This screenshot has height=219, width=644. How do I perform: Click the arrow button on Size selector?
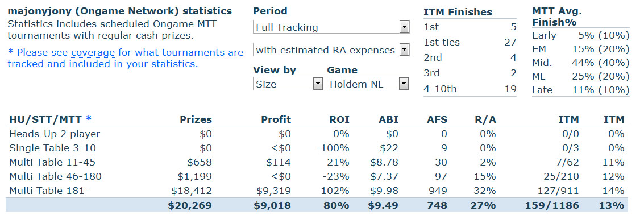tap(318, 84)
